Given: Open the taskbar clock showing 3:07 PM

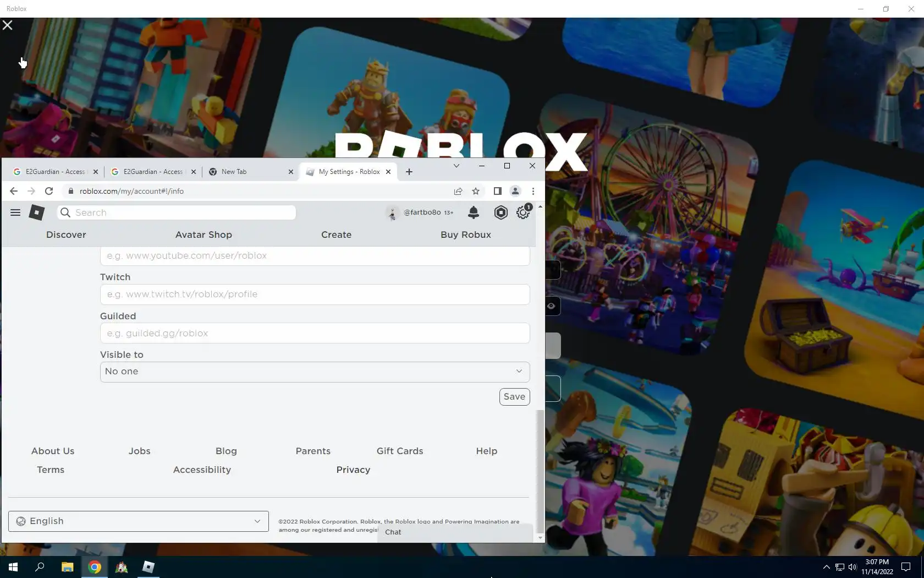Looking at the screenshot, I should point(877,567).
